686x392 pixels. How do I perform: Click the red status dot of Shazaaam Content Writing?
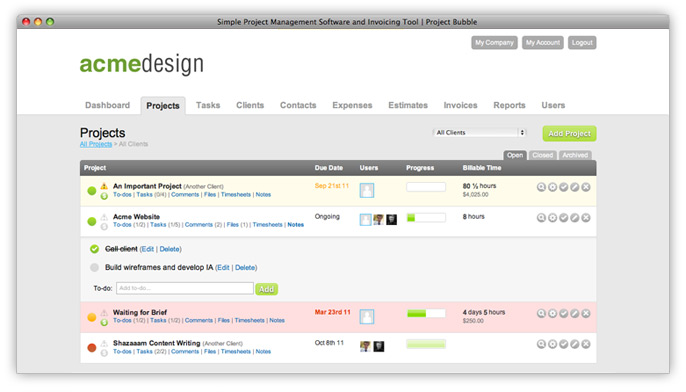pyautogui.click(x=91, y=348)
